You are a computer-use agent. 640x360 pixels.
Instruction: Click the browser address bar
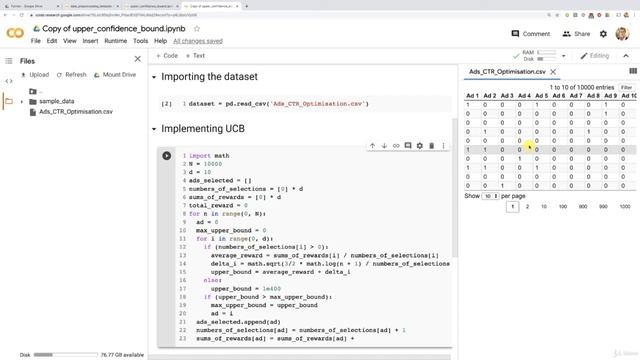point(286,15)
